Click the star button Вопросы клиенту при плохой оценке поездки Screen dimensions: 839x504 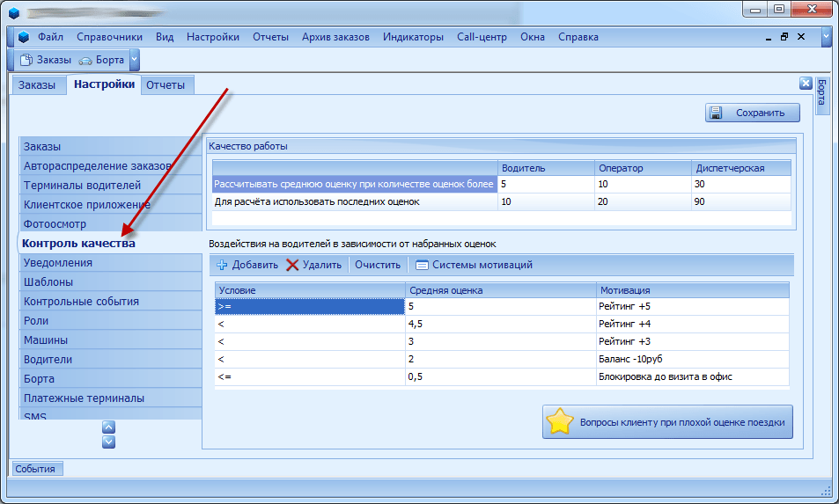667,421
